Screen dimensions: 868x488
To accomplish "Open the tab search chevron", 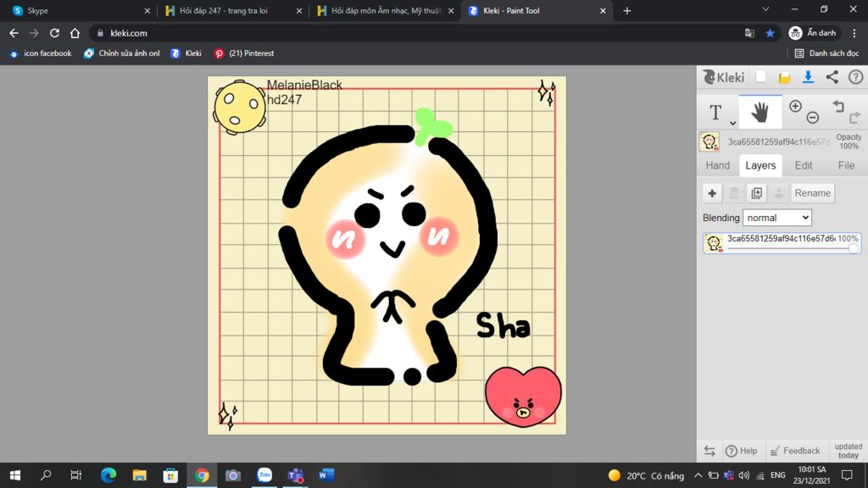I will click(x=765, y=9).
